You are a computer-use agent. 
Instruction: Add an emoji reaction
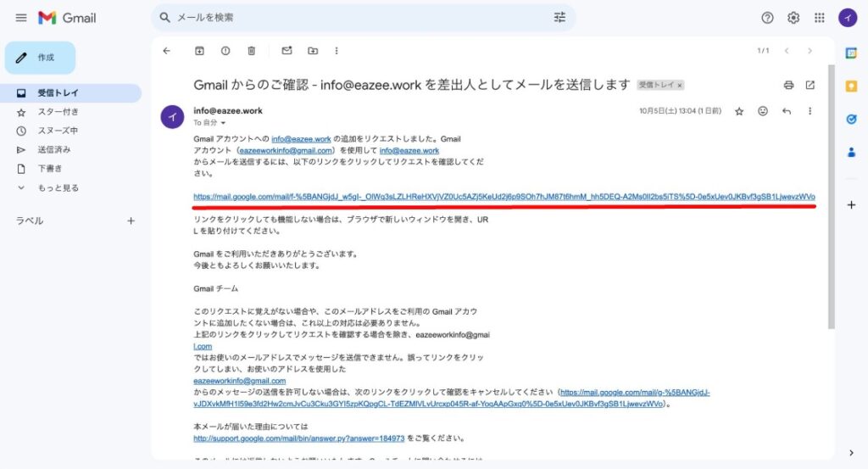[x=763, y=111]
